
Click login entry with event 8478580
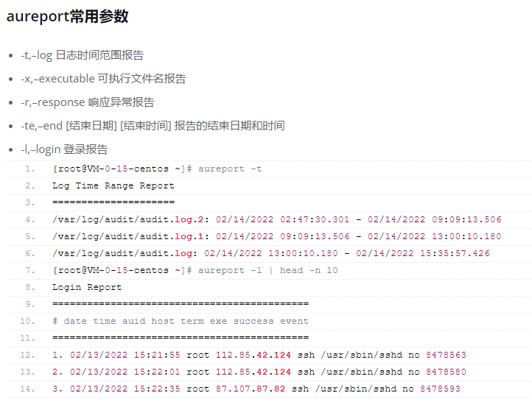coord(259,372)
